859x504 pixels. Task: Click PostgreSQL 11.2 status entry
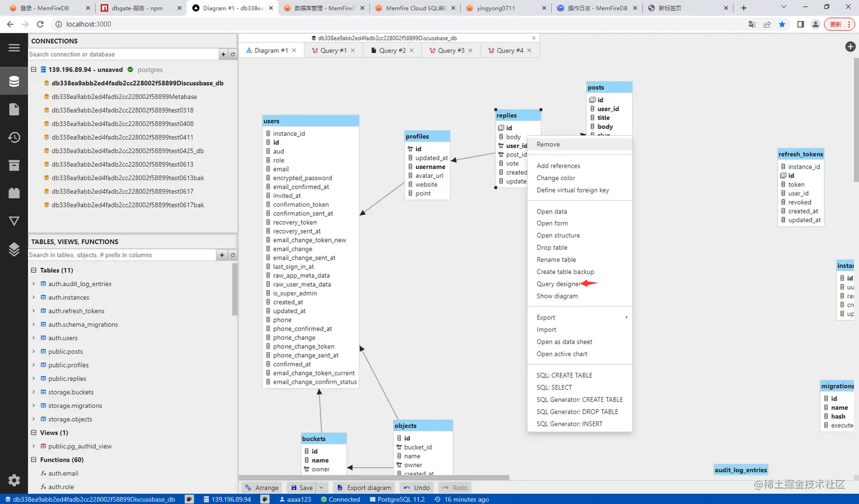(397, 499)
